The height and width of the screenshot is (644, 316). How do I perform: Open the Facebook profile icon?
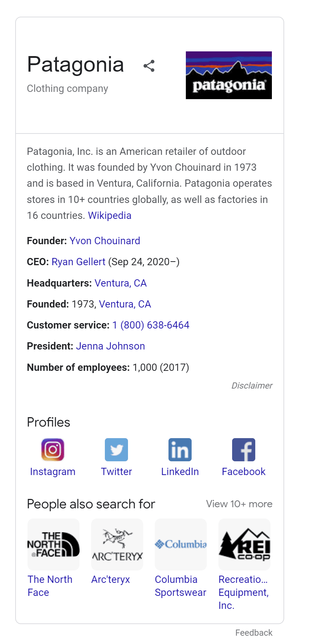(244, 450)
